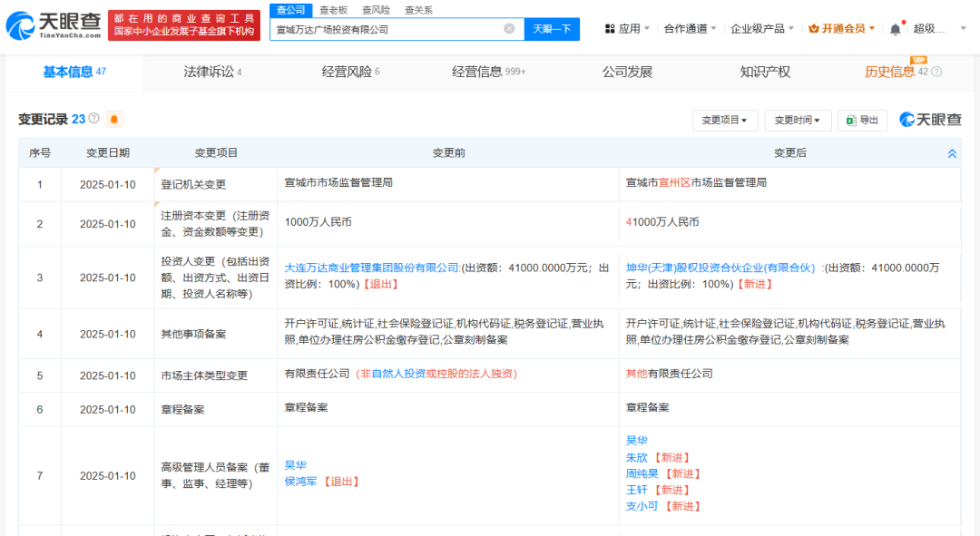Switch to the 经营风险 tab
Screen dimensions: 980x536
[350, 72]
